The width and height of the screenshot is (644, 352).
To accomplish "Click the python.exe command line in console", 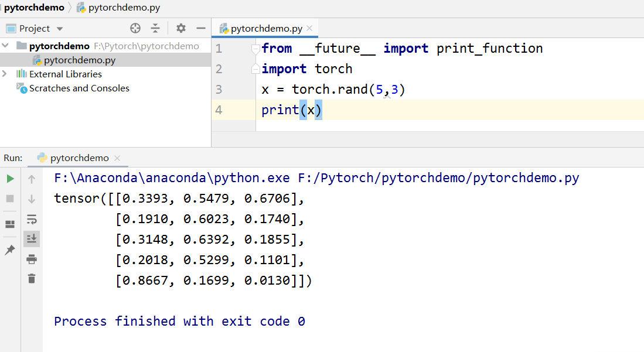I will [316, 178].
